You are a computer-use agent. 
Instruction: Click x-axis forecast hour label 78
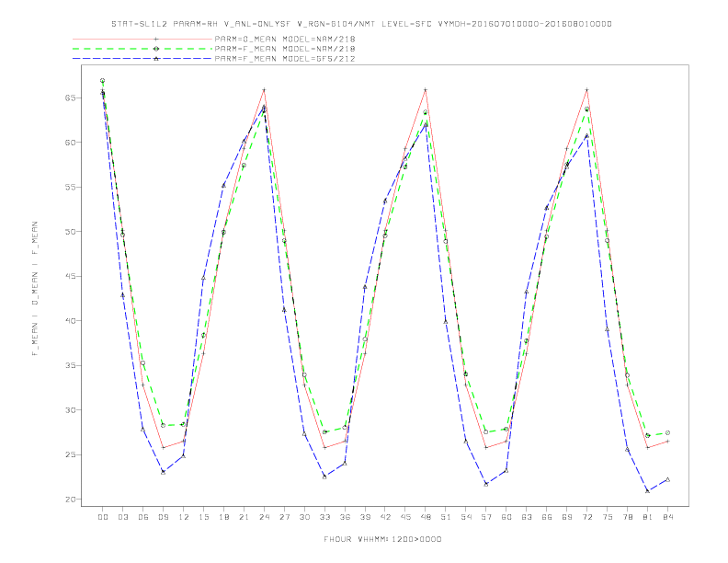pos(628,517)
